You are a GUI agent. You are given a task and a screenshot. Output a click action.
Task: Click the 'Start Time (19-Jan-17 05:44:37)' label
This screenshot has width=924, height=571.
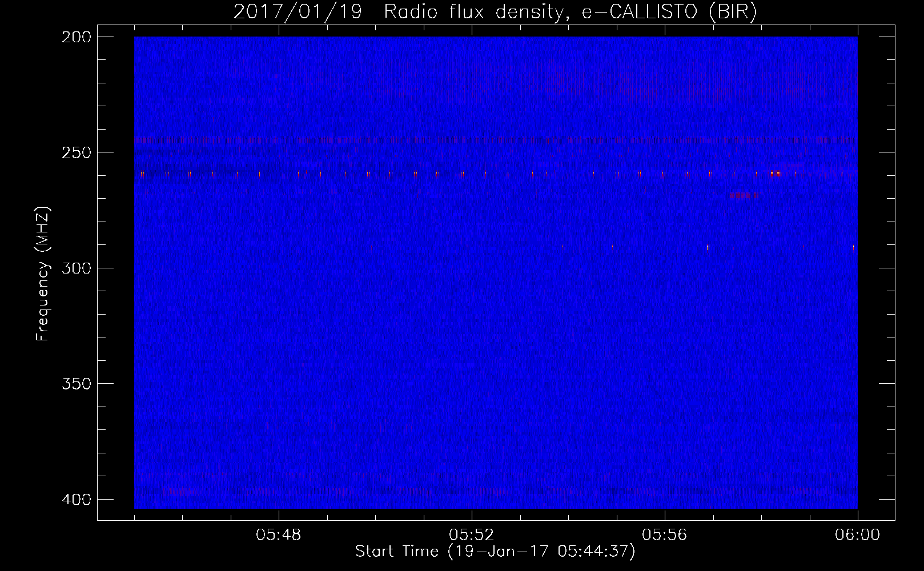tap(495, 552)
